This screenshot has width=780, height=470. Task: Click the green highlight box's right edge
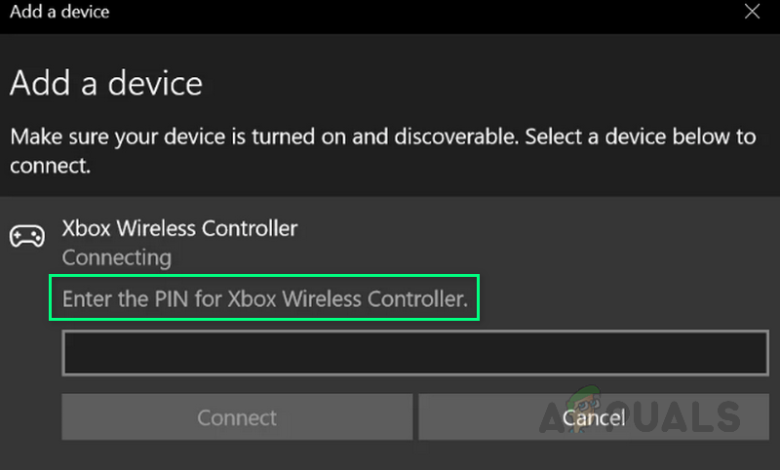point(480,298)
